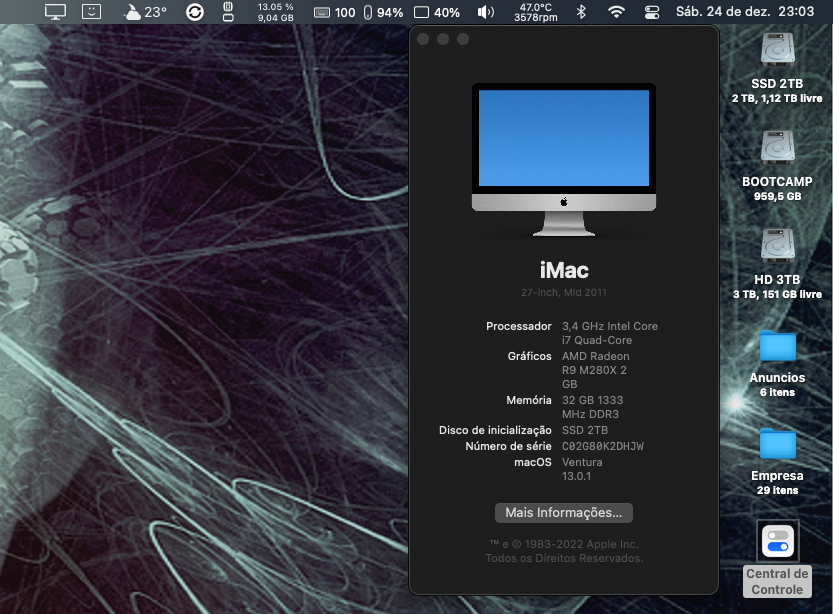Open the sound volume menu bar icon
The image size is (833, 614).
click(485, 12)
